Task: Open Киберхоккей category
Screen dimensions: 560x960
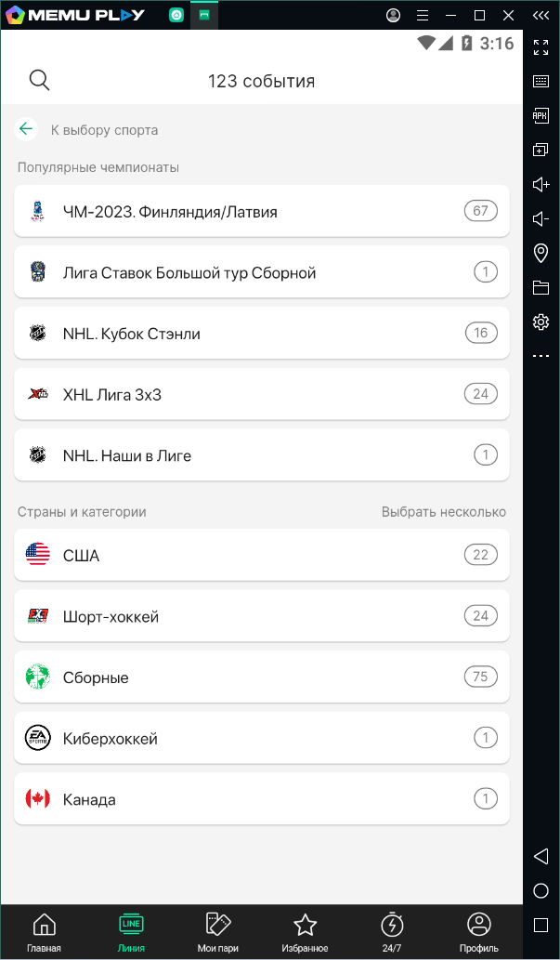Action: coord(261,739)
